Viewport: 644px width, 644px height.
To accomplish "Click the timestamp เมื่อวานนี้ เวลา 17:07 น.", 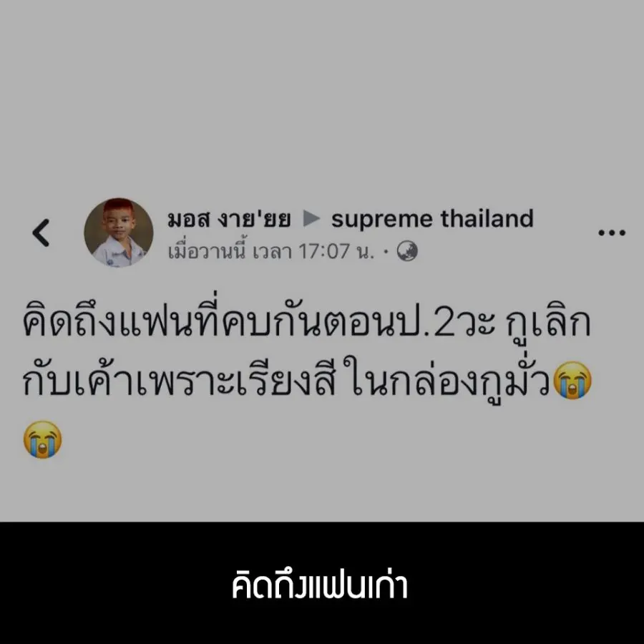I will point(271,251).
